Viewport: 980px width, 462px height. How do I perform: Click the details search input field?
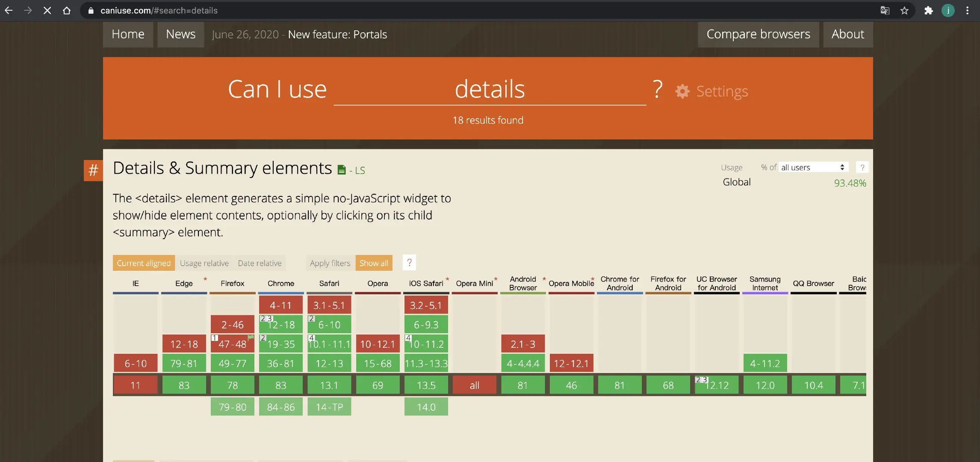click(x=490, y=90)
